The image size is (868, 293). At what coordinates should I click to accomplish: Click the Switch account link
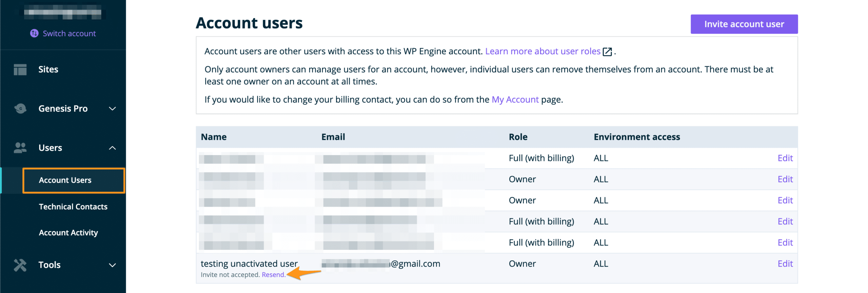(69, 33)
